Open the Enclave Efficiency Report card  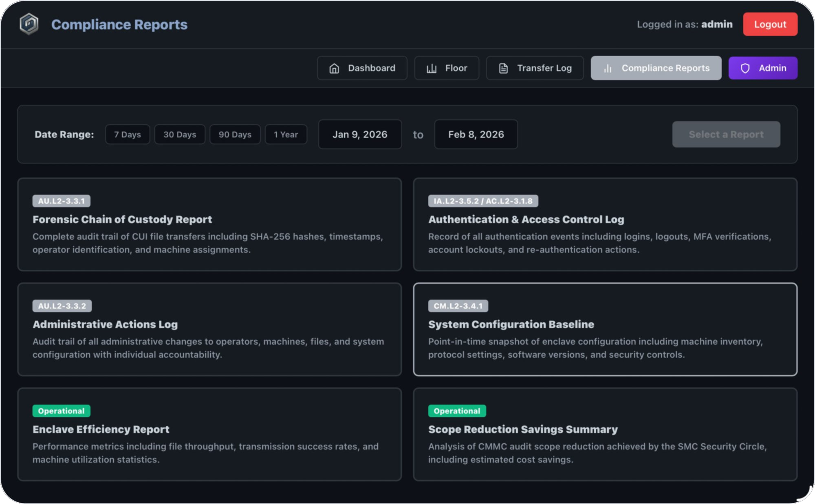click(x=209, y=434)
